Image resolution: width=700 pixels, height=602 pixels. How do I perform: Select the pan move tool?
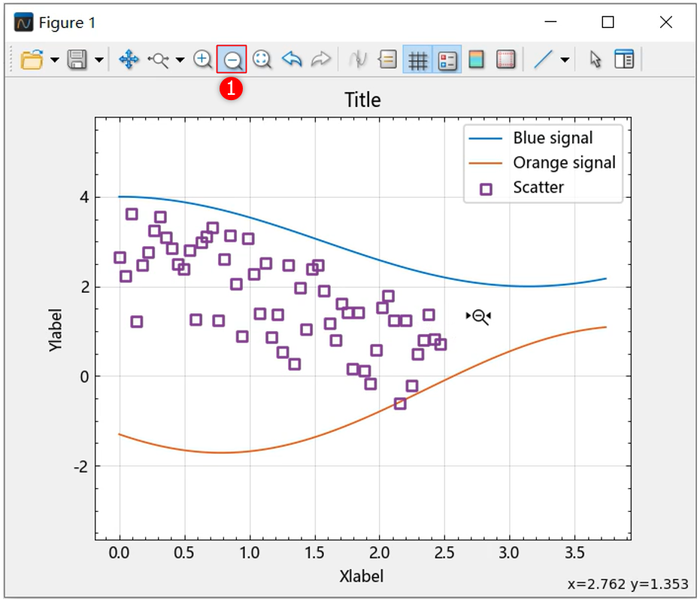click(x=129, y=59)
